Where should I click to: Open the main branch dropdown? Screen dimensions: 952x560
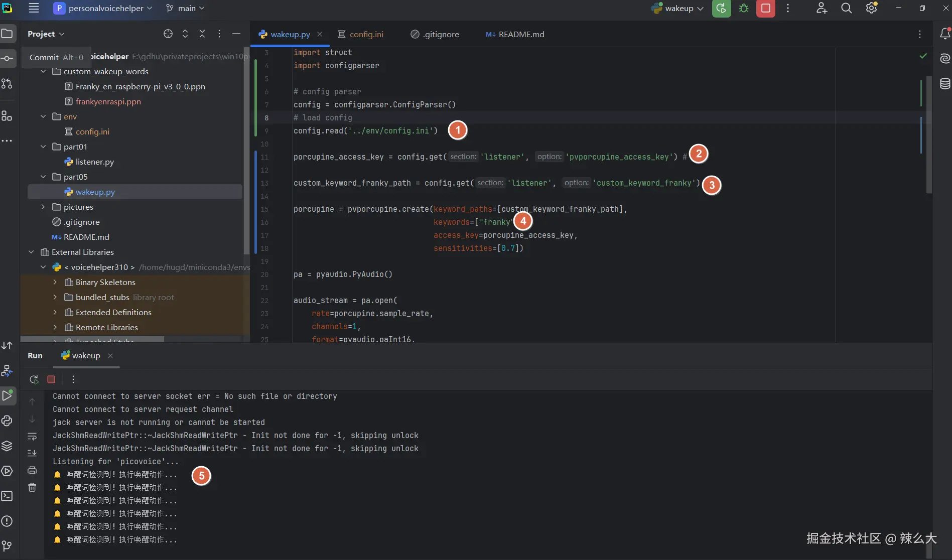186,9
